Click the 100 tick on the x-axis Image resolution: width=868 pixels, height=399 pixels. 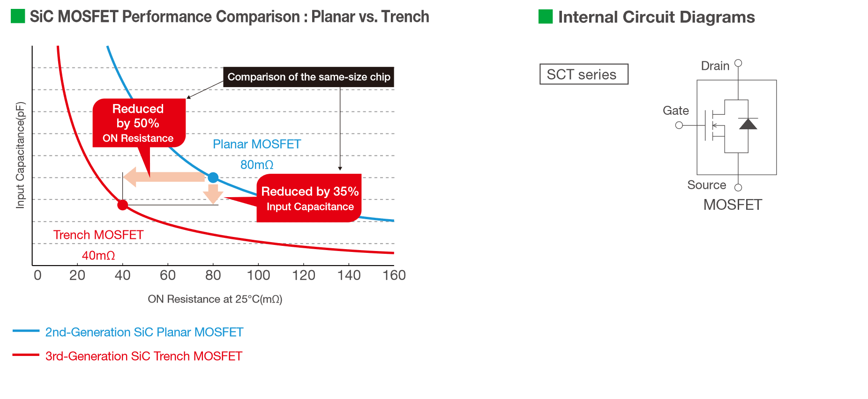(259, 275)
